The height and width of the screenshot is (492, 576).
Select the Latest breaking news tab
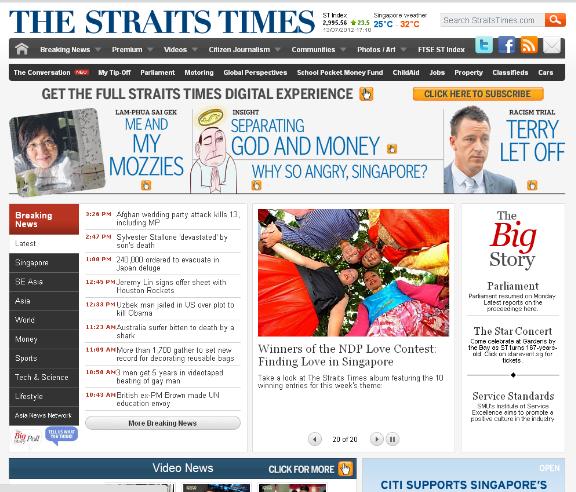pos(44,243)
